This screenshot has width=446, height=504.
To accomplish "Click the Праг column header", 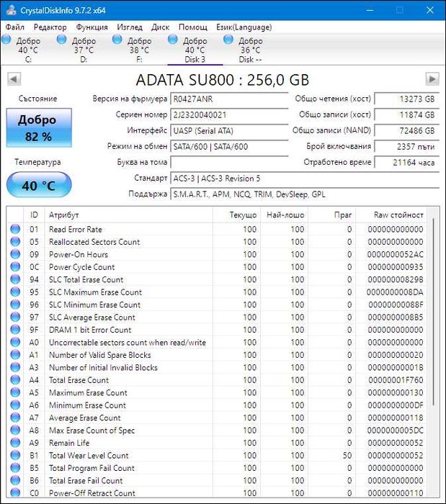I will point(332,215).
